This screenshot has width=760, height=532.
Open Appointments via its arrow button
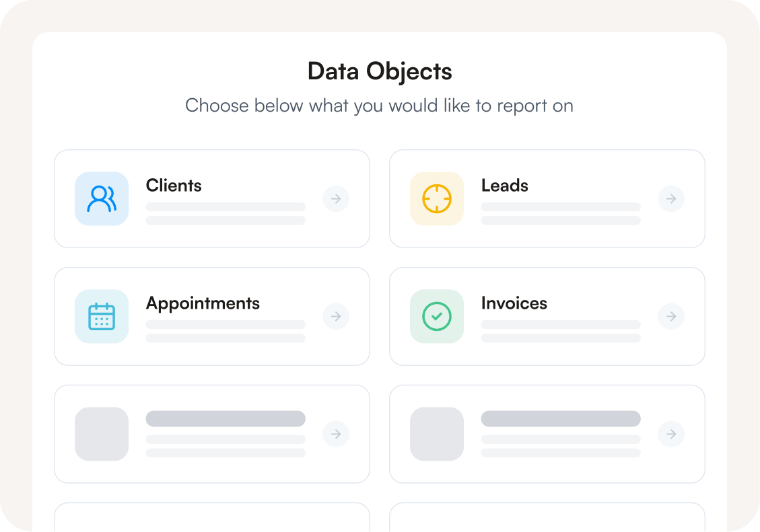point(336,316)
